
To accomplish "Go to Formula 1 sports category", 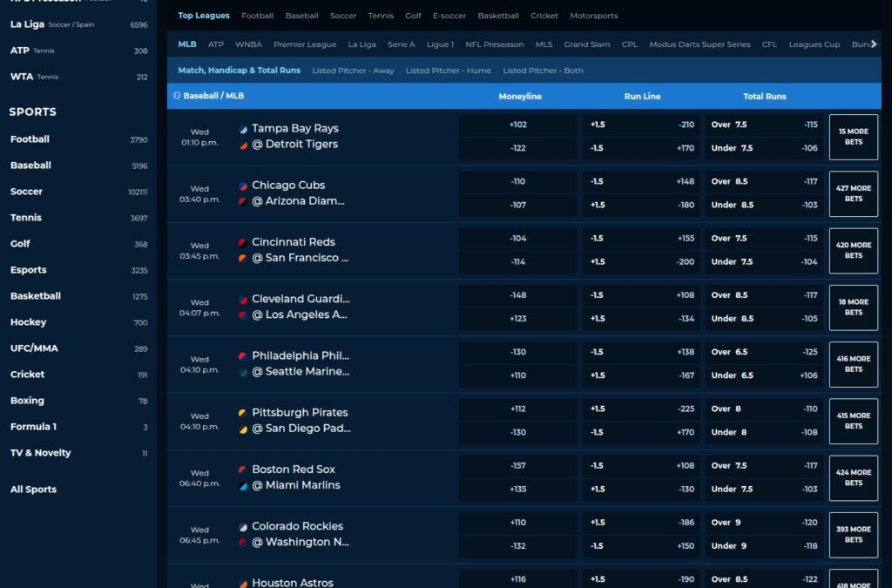I will point(78,427).
